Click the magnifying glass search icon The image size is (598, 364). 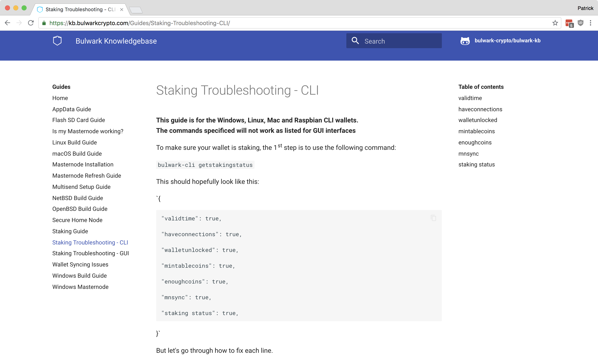pos(355,41)
